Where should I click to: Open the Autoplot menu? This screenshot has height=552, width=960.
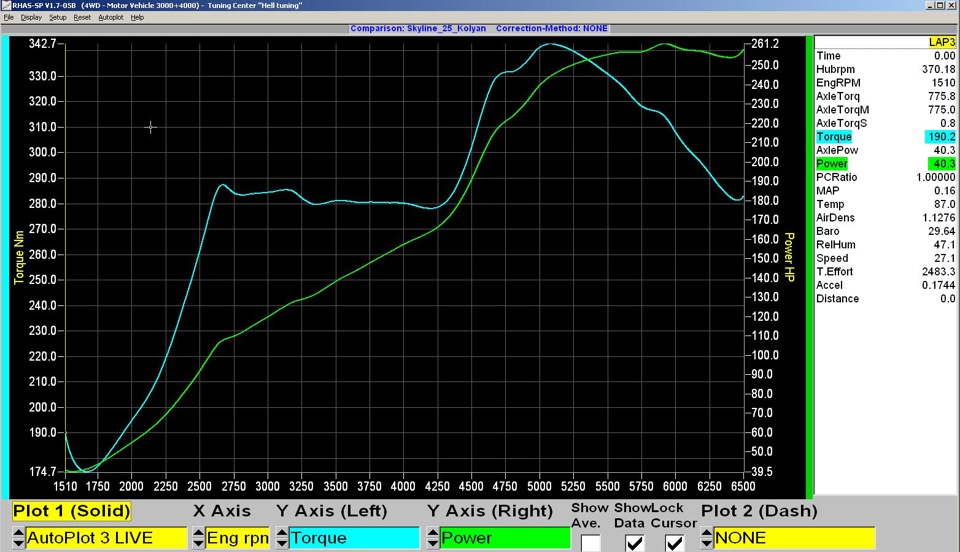(111, 17)
